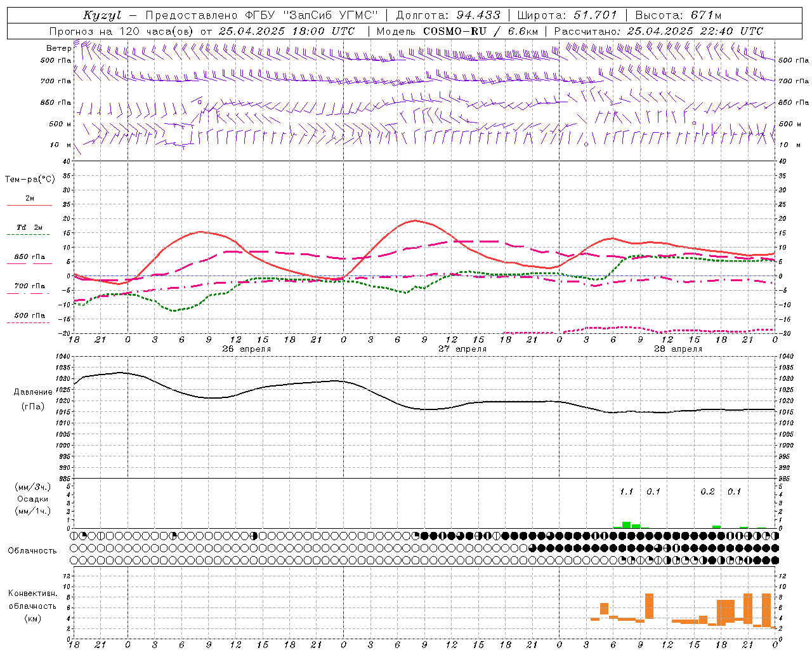Click the Осадки precipitation label
The height and width of the screenshot is (650, 812).
33,499
